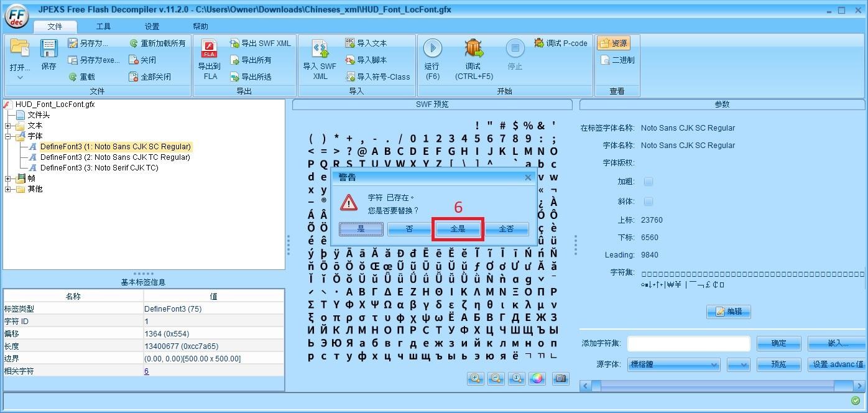Select 另存为exe option
Image resolution: width=868 pixels, height=413 pixels.
pos(93,60)
